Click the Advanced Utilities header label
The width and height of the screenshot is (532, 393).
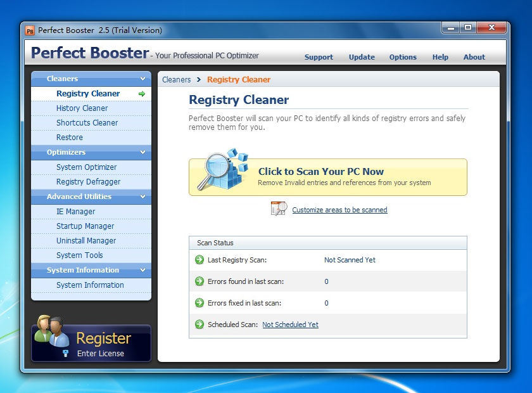click(79, 196)
